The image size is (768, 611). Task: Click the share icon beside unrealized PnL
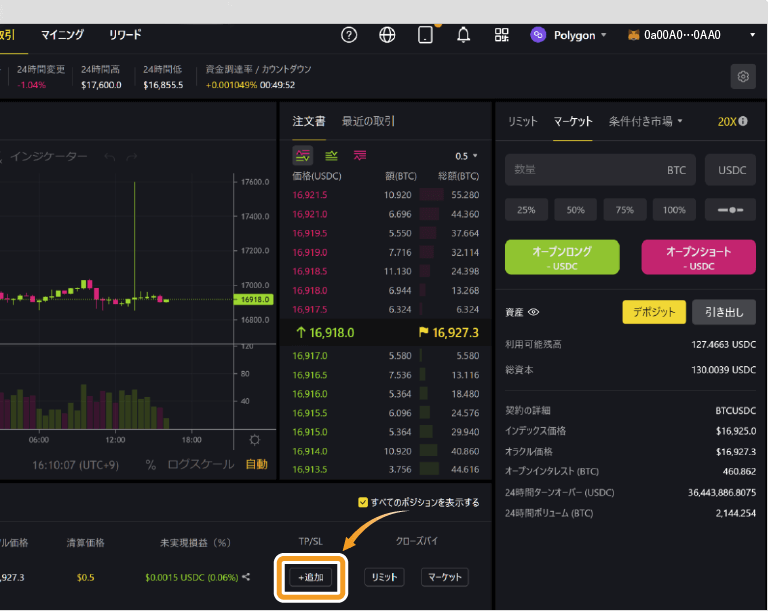pos(246,577)
